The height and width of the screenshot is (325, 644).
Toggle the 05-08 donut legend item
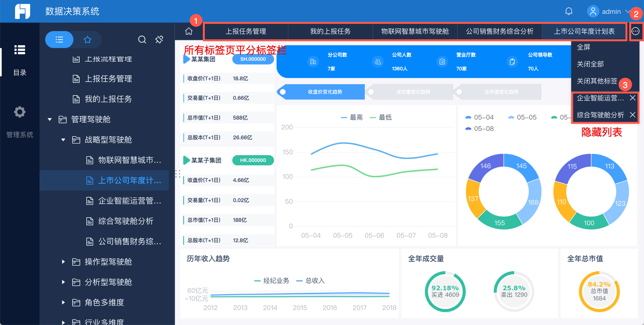[x=479, y=129]
